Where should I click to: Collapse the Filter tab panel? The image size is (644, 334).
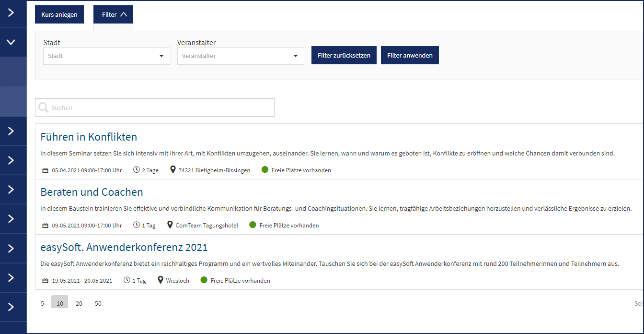tap(113, 14)
